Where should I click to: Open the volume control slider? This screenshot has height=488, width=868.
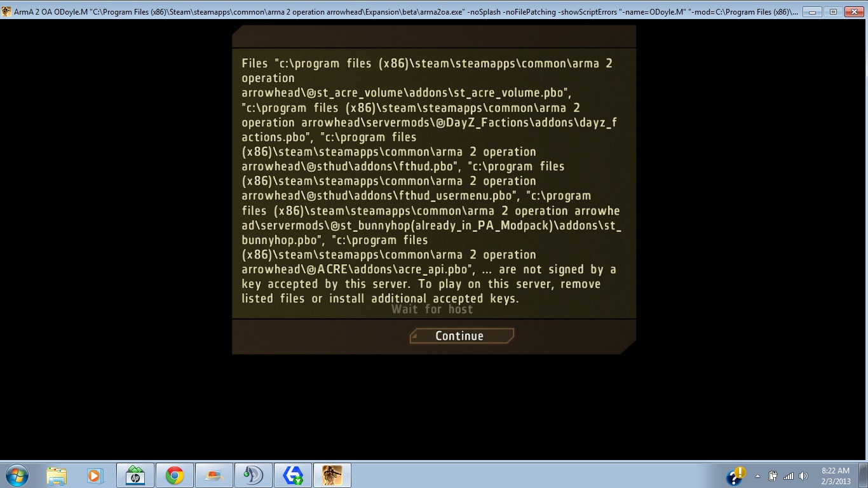point(803,475)
